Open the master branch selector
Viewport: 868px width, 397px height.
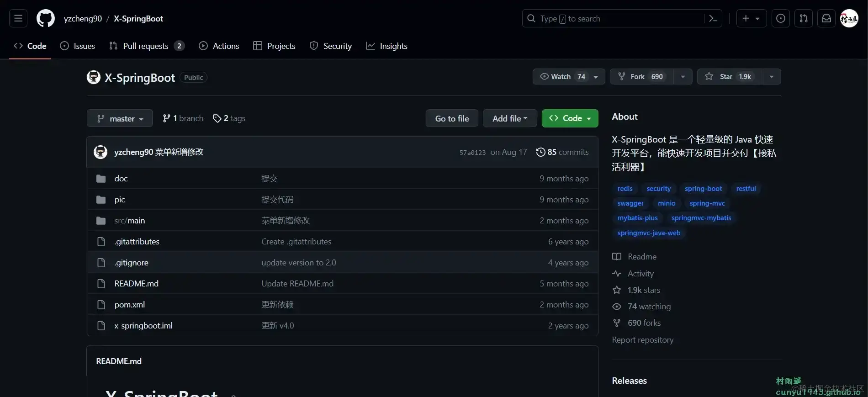tap(120, 118)
